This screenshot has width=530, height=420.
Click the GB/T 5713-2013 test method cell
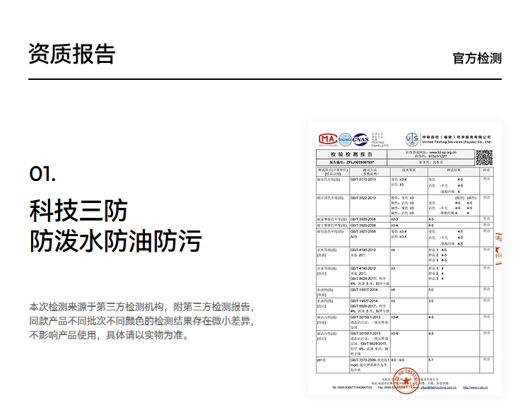(x=364, y=180)
